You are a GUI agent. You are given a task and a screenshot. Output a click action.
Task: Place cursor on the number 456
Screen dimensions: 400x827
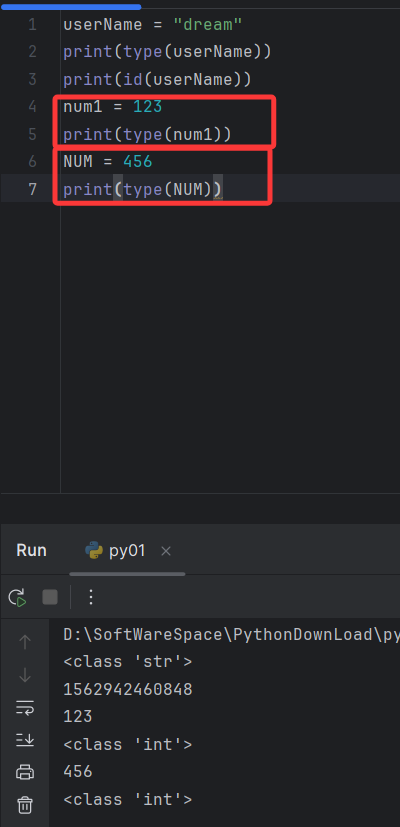pos(138,161)
